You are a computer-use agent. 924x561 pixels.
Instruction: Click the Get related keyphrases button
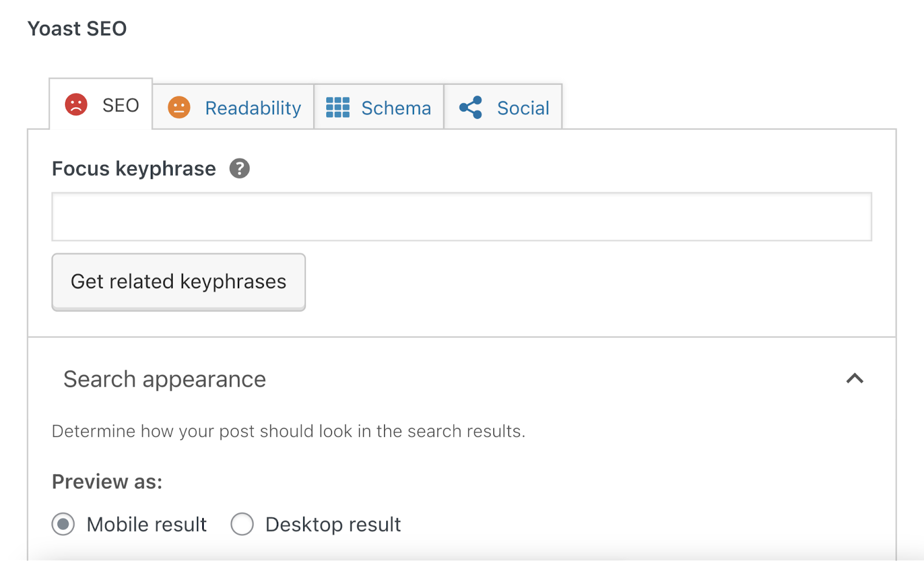(178, 282)
